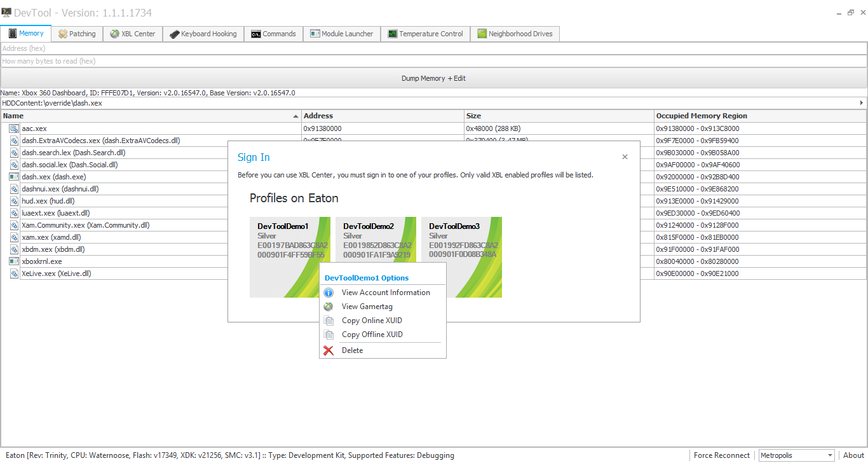Sort by Occupied Memory Region column
868x463 pixels.
click(760, 116)
